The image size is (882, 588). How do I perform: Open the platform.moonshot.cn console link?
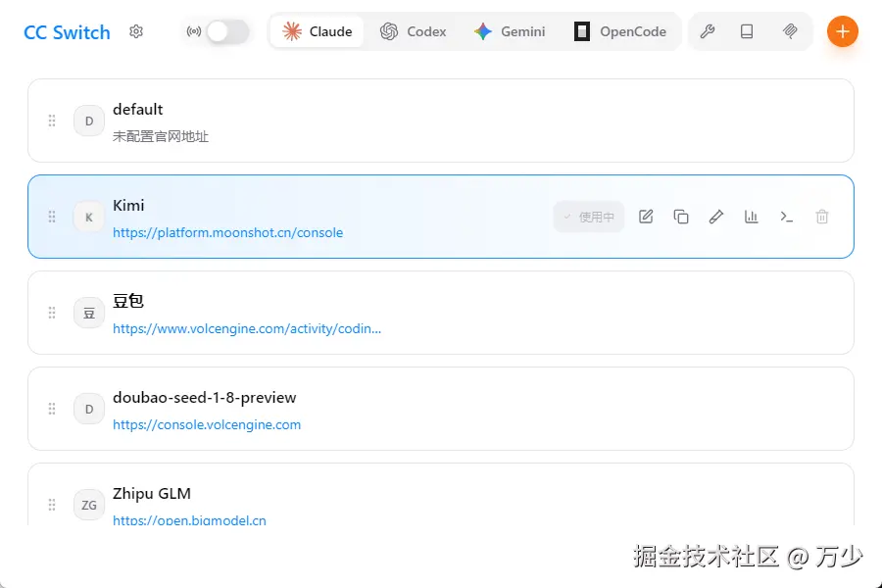[x=227, y=233]
